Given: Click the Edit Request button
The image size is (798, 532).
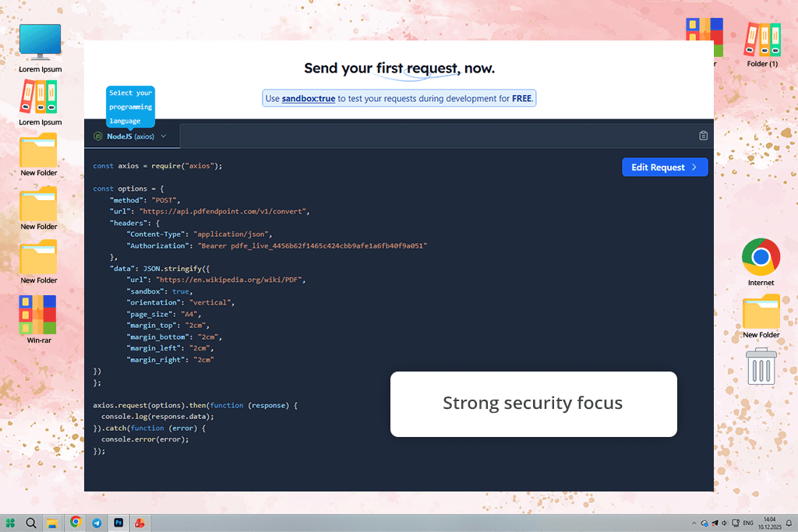Looking at the screenshot, I should (665, 167).
